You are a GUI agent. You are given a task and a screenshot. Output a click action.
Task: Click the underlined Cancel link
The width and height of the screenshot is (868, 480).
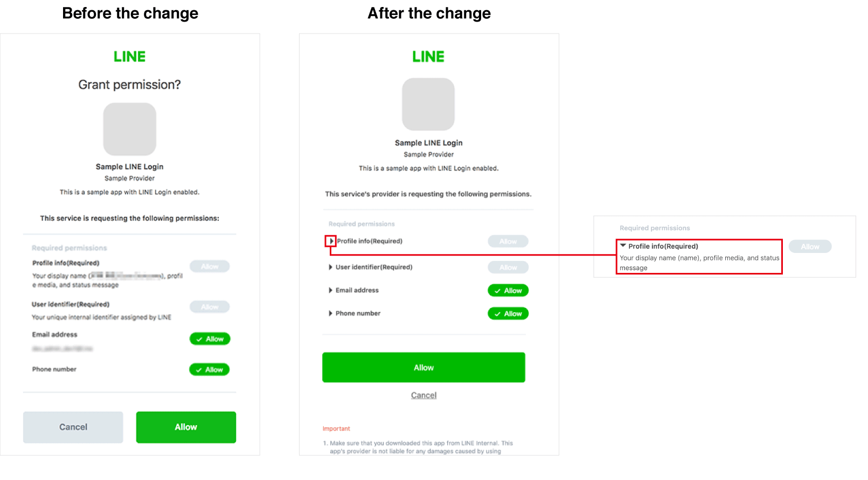pos(423,395)
